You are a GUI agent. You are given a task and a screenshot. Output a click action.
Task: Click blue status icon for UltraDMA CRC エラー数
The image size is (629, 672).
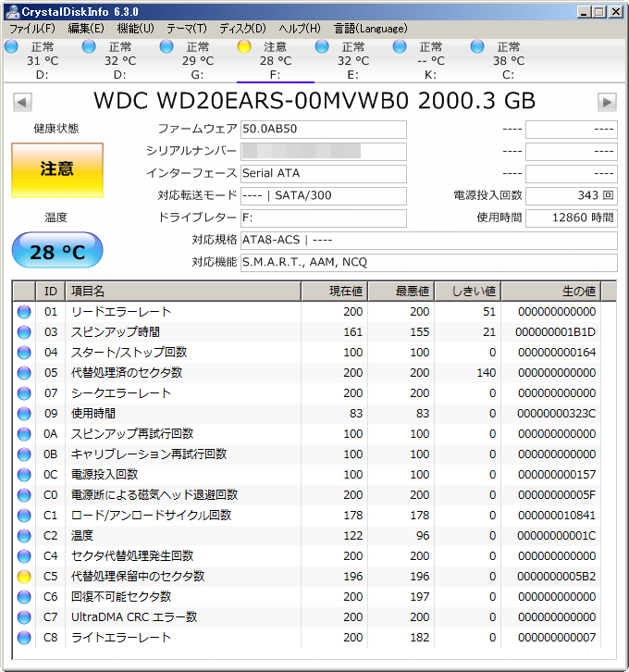[24, 617]
